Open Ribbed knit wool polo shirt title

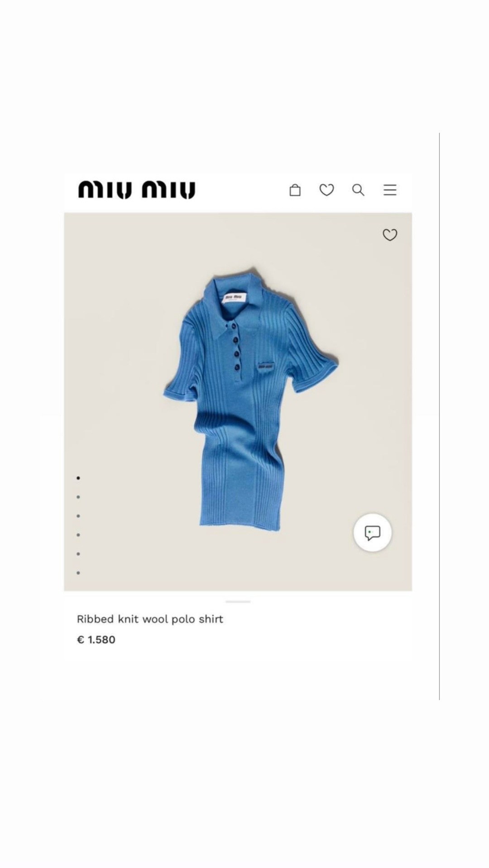(x=150, y=619)
